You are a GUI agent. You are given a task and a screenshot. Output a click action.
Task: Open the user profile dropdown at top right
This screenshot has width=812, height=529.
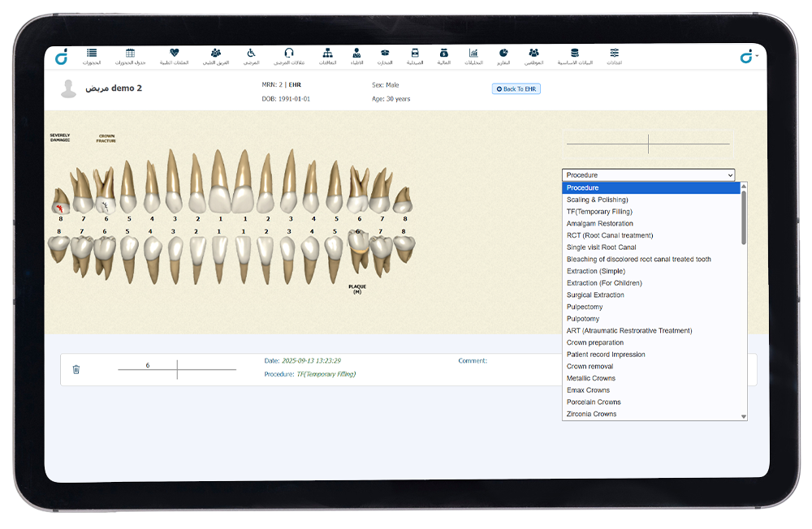pyautogui.click(x=749, y=57)
